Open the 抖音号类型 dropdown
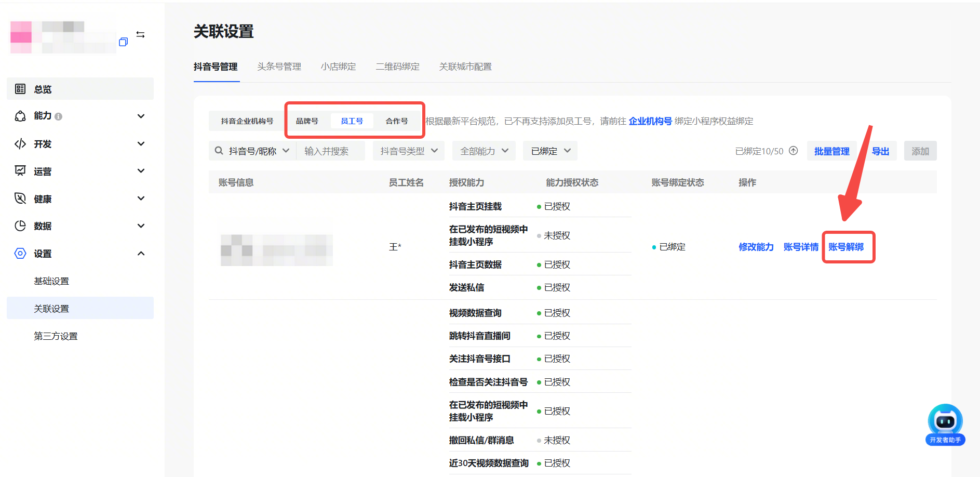Image resolution: width=980 pixels, height=477 pixels. (408, 151)
